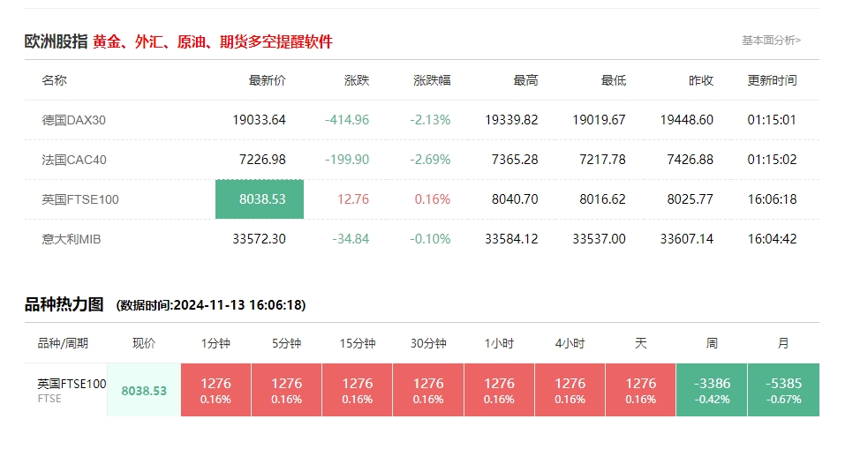Click the 涨跌幅 column header

432,80
